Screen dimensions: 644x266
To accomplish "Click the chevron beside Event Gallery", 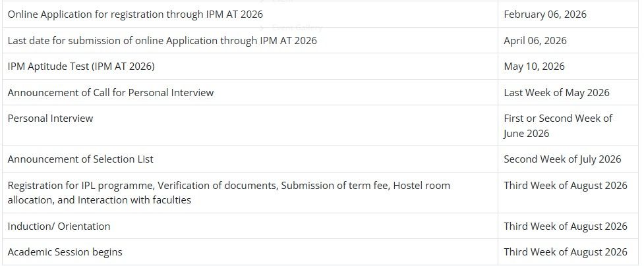I will 262,28.
